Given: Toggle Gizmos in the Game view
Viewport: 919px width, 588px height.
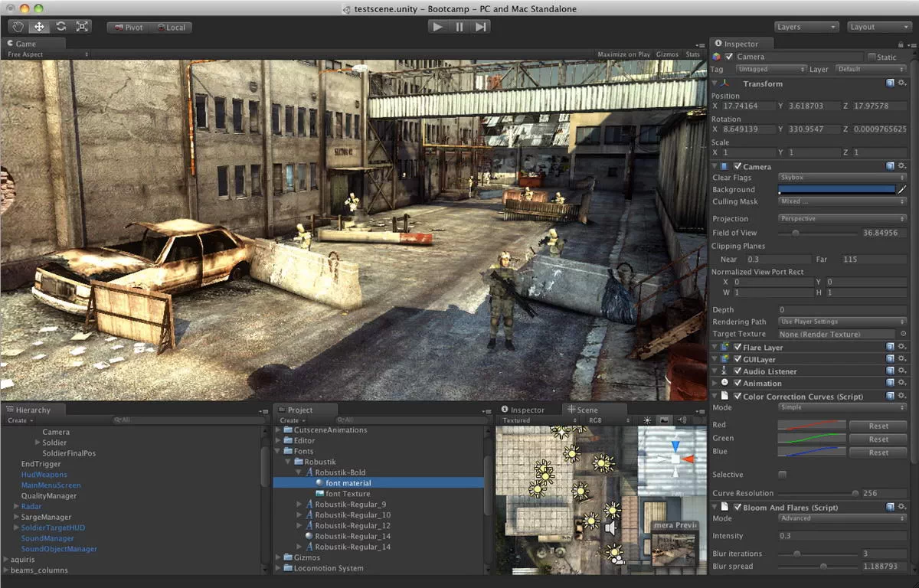Looking at the screenshot, I should coord(667,54).
